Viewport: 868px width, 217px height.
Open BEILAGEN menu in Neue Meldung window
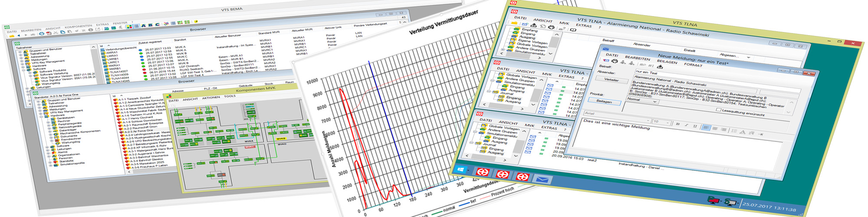667,62
